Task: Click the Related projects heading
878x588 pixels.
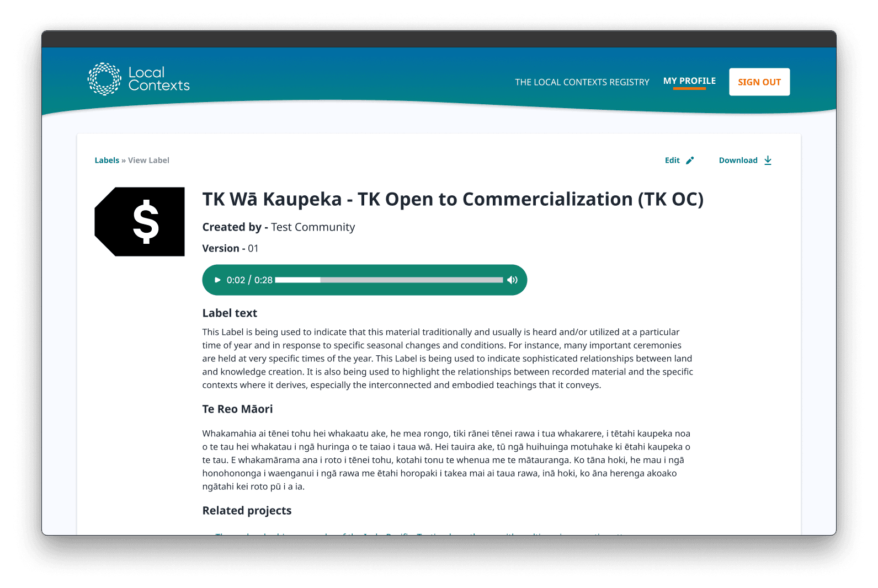Action: (x=247, y=511)
